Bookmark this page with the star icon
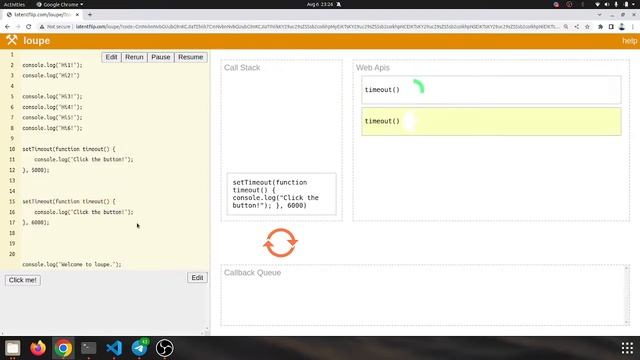This screenshot has width=640, height=360. tap(587, 27)
